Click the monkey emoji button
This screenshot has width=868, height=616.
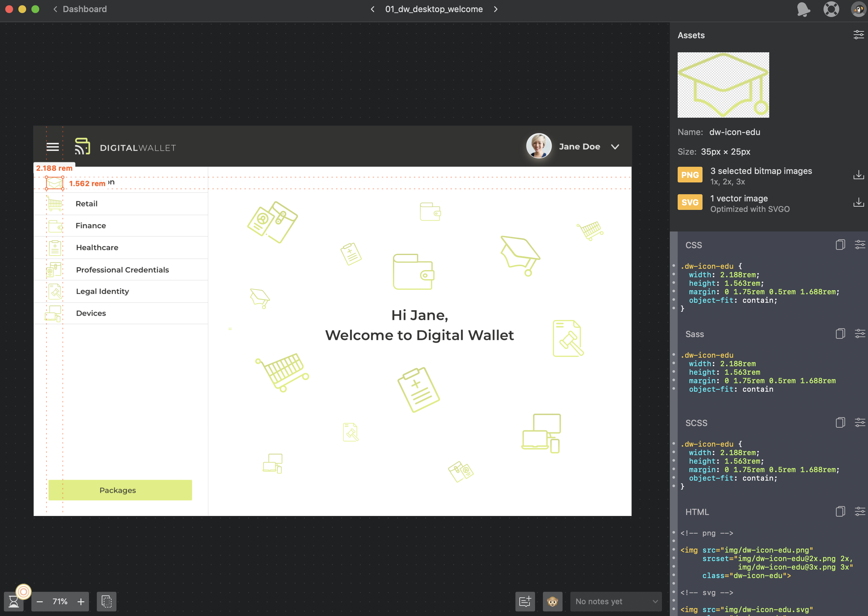point(552,601)
